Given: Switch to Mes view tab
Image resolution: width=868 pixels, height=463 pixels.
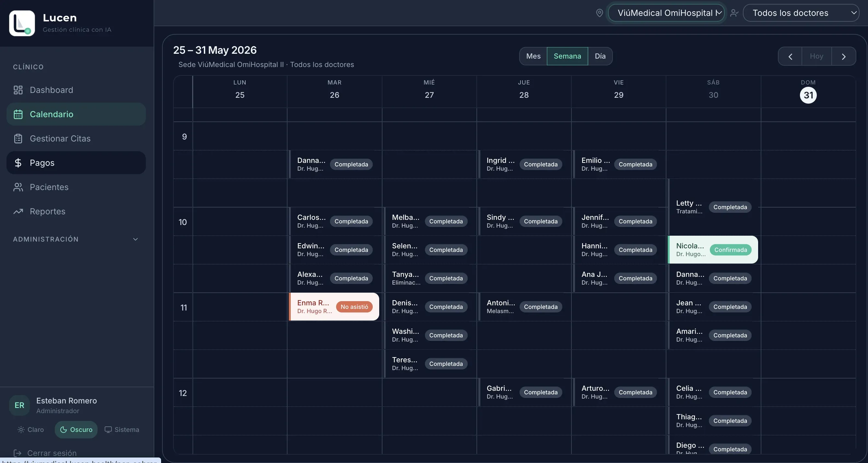Looking at the screenshot, I should click(534, 56).
